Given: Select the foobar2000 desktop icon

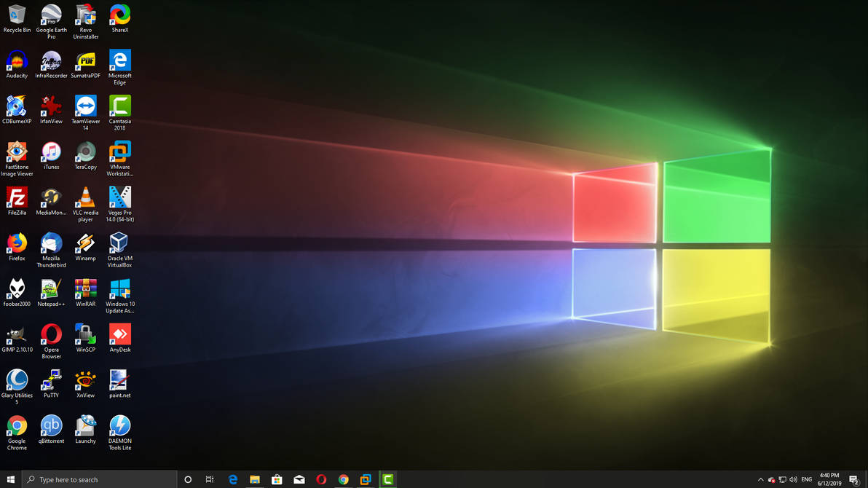Looking at the screenshot, I should [17, 293].
